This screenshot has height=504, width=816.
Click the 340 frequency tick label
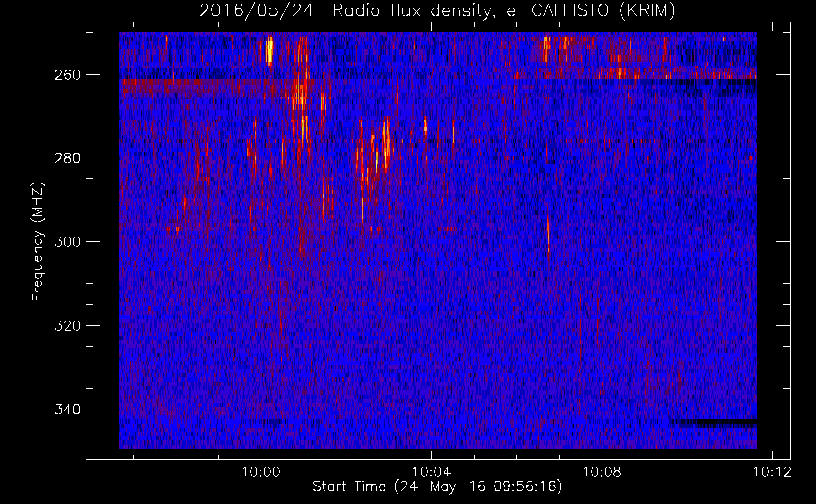[x=68, y=409]
